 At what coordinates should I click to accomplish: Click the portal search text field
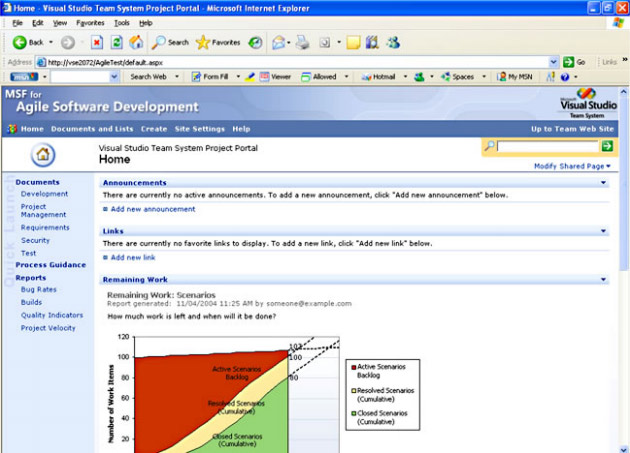click(x=548, y=146)
